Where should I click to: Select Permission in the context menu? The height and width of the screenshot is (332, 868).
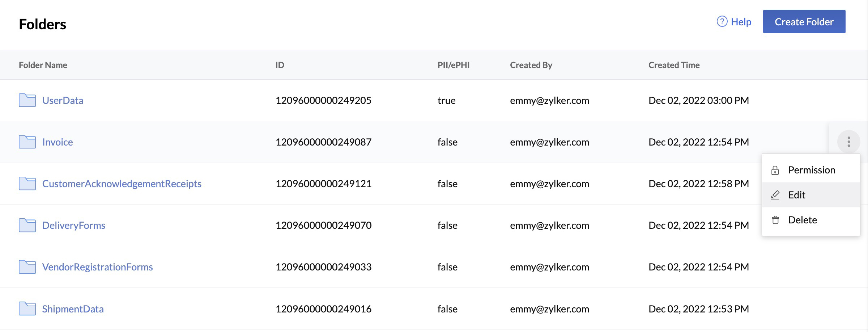pos(812,170)
